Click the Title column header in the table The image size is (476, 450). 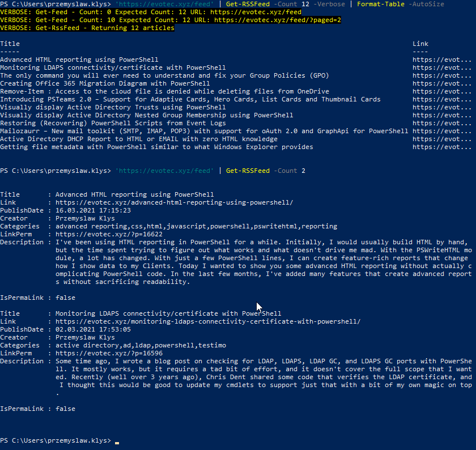click(x=10, y=44)
